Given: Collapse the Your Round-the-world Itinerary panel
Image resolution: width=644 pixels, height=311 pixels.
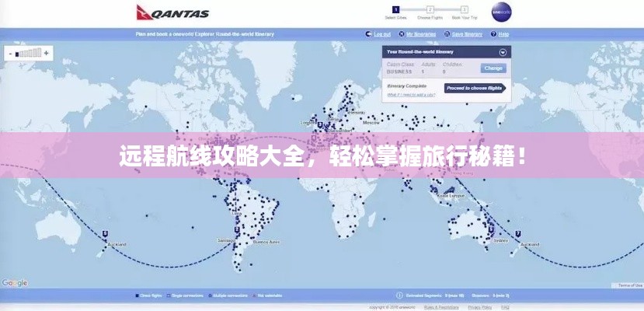Looking at the screenshot, I should click(x=503, y=52).
